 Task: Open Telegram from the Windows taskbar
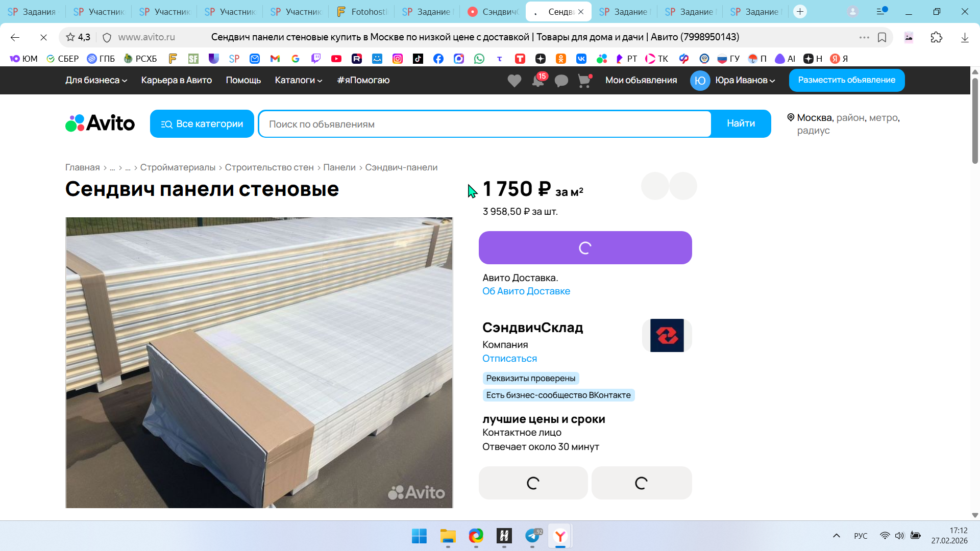pyautogui.click(x=532, y=536)
